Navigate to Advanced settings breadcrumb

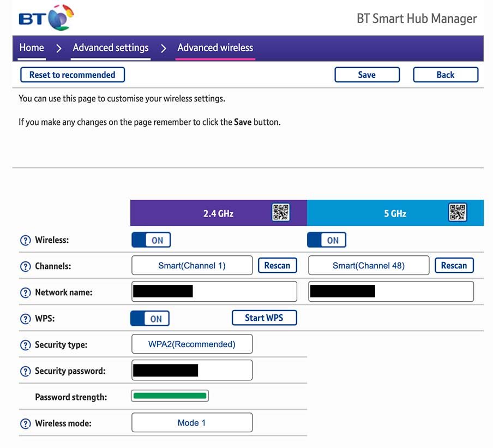click(x=111, y=47)
